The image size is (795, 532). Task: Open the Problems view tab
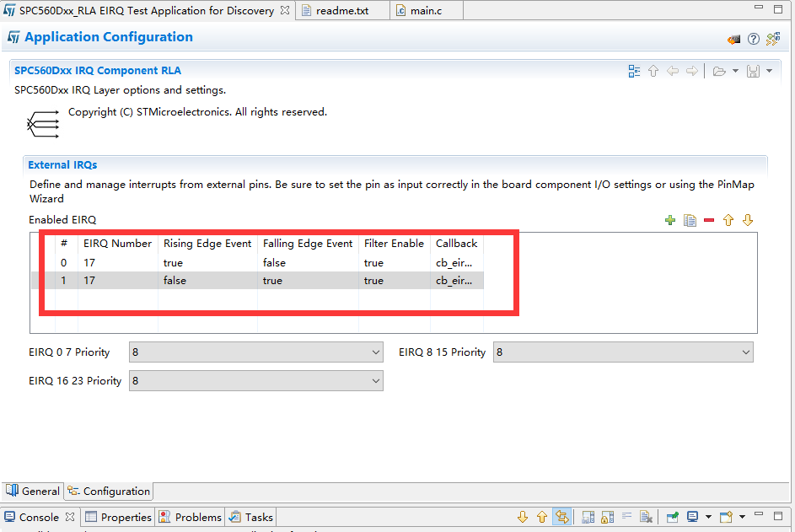click(x=191, y=517)
